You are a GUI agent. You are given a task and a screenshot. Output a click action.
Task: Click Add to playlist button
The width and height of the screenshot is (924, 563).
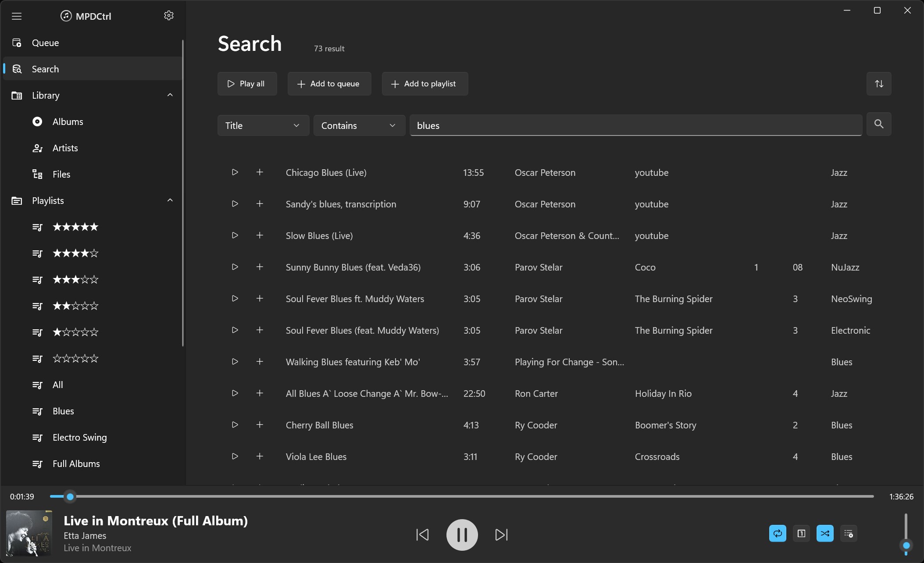point(425,84)
